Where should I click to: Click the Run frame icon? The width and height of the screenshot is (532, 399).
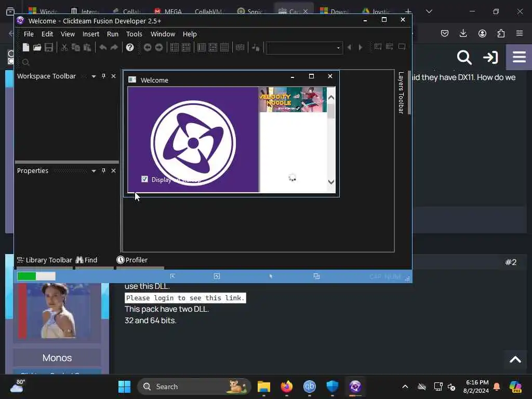coord(402,46)
